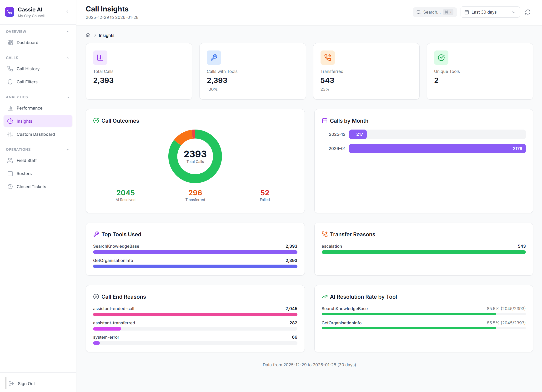Click the Dashboard grid icon
This screenshot has height=392, width=542.
tap(10, 43)
